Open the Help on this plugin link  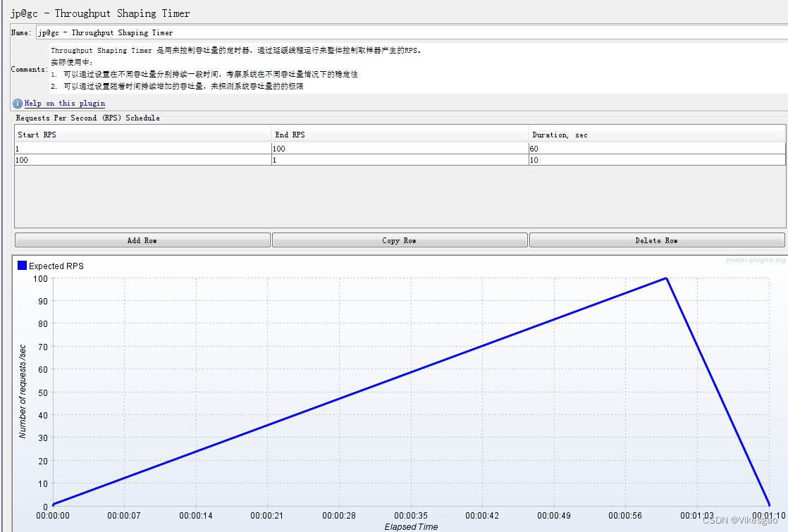coord(65,103)
